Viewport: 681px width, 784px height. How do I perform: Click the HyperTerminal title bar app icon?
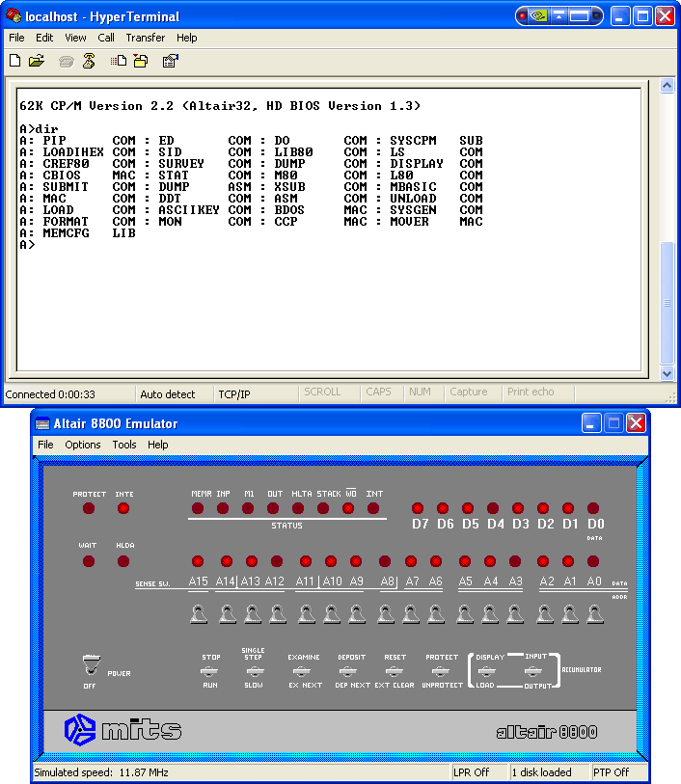tap(13, 16)
